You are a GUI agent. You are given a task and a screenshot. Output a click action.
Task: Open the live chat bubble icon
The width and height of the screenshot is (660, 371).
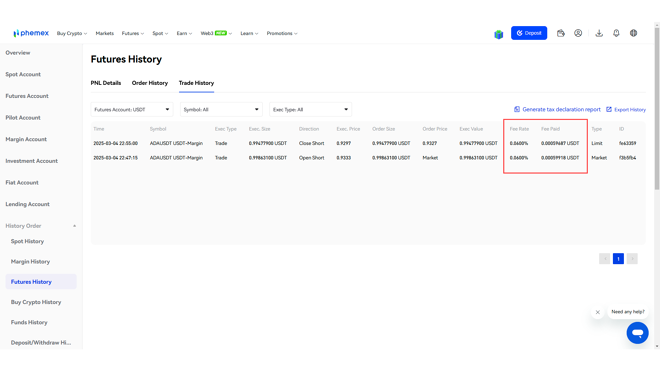pos(637,333)
